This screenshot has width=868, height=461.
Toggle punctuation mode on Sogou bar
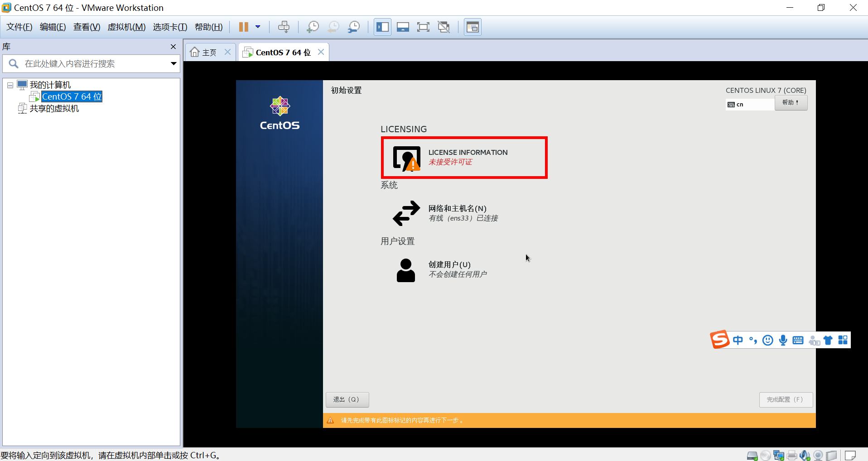(753, 340)
